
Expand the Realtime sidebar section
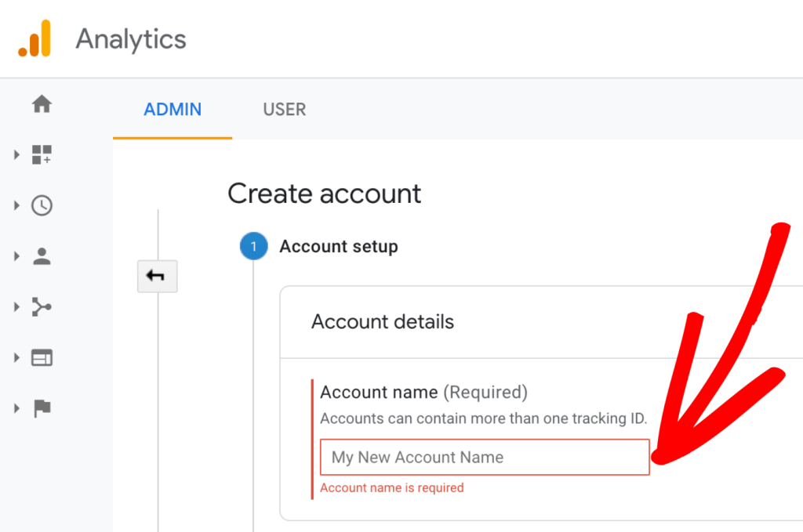[17, 205]
